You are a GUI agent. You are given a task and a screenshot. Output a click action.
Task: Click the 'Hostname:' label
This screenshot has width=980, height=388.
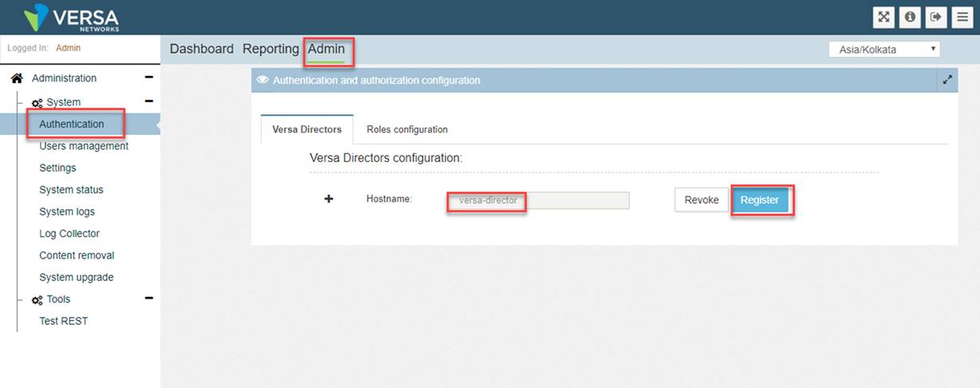389,199
